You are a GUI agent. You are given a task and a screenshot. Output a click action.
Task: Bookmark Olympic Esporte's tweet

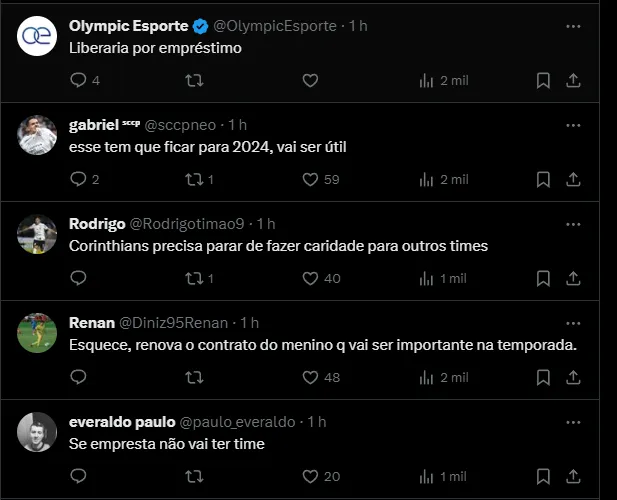coord(542,80)
